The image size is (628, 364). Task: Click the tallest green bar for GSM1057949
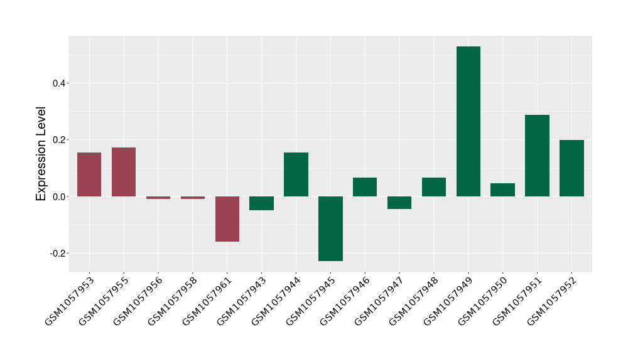(x=468, y=121)
